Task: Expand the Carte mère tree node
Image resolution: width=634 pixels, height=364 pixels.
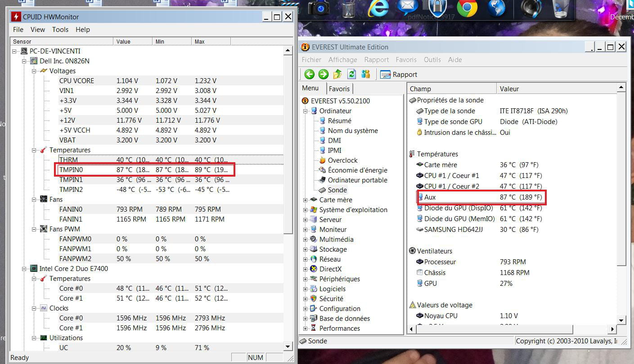Action: coord(306,200)
